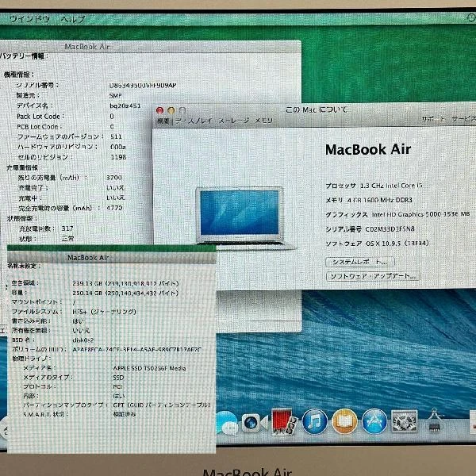Open the App Store Dock icon
Image resolution: width=476 pixels, height=476 pixels.
(374, 422)
